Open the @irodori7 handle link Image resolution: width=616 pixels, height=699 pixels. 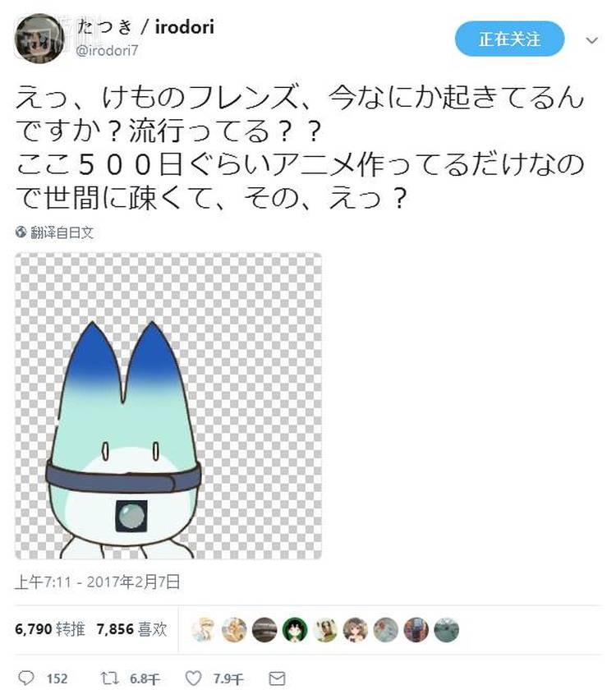pos(107,50)
